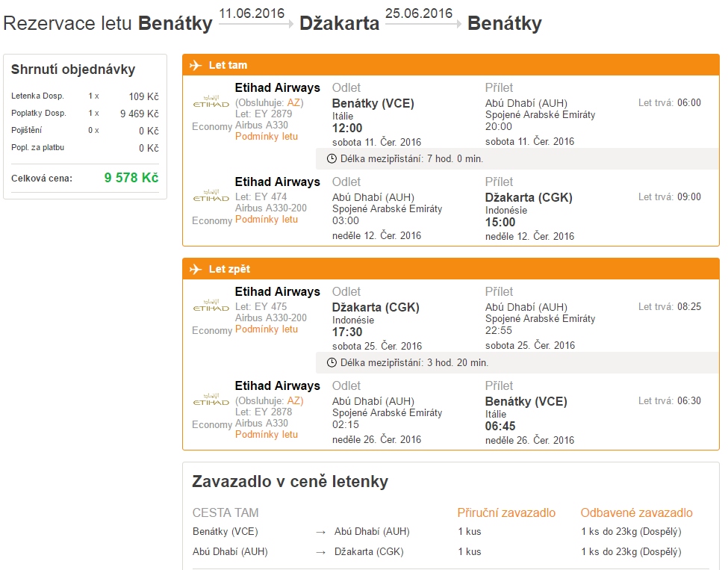
Task: Click the airplane icon beside Let zpět
Action: pyautogui.click(x=196, y=269)
